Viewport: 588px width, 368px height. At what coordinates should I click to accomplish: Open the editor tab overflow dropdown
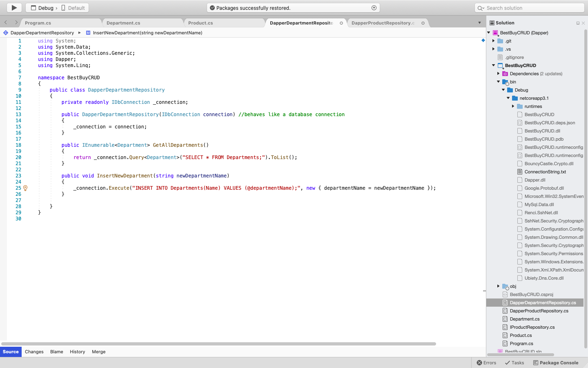point(479,23)
